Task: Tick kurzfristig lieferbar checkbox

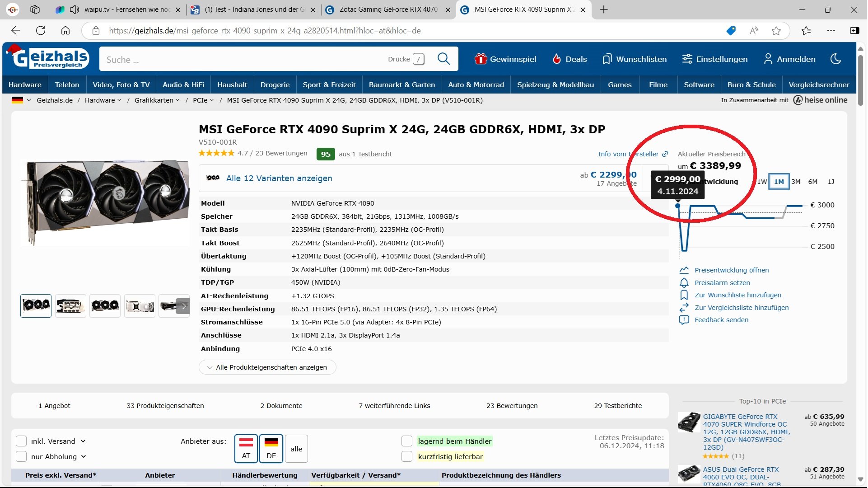Action: coord(407,457)
